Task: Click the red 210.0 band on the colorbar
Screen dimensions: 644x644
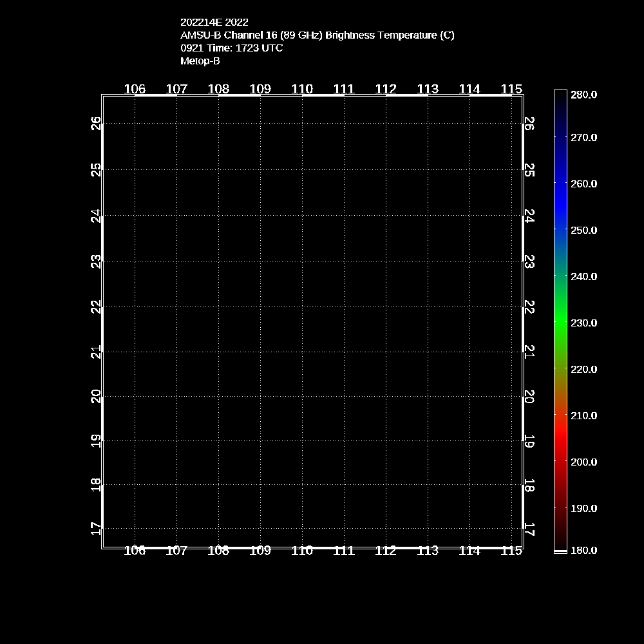Action: point(560,415)
